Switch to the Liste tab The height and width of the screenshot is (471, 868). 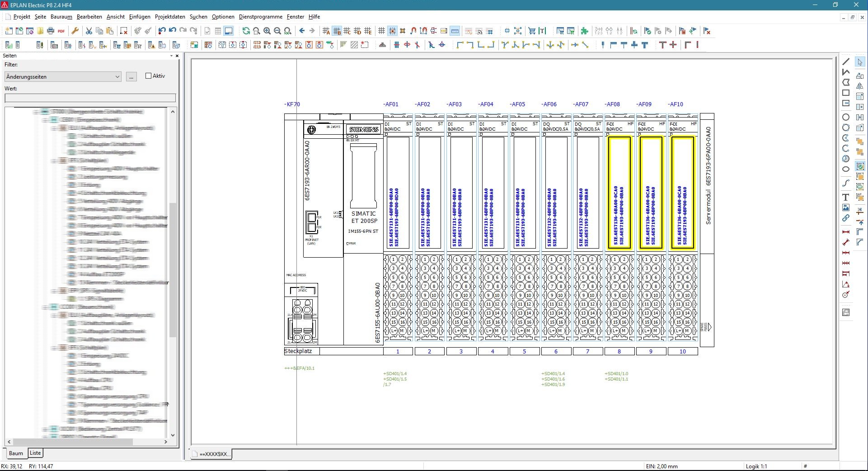tap(35, 452)
